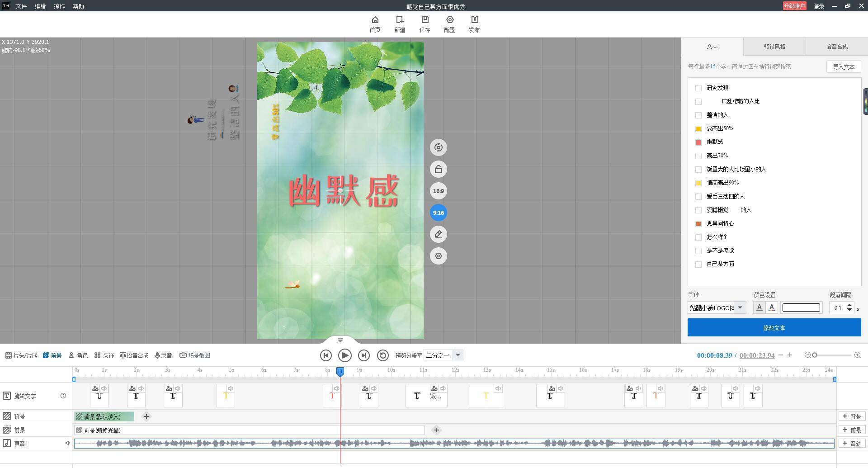
Task: Open the white color swatch in 颜色设置
Action: click(x=801, y=308)
